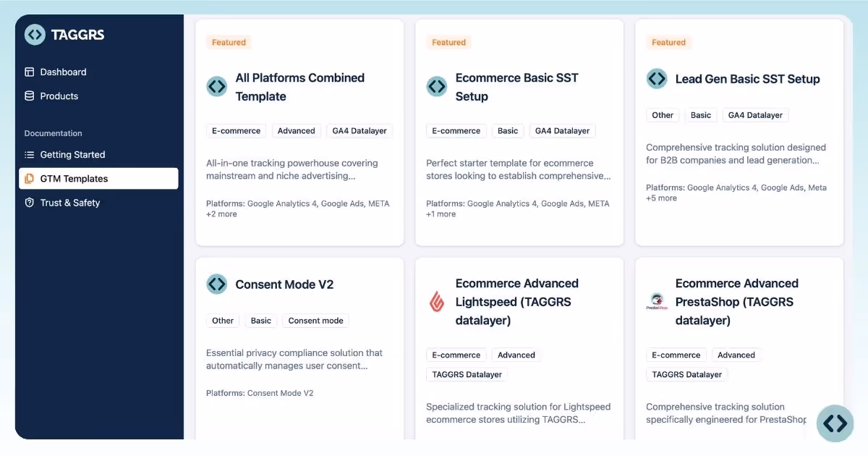Click the Dashboard icon in sidebar
This screenshot has width=868, height=456.
pos(30,72)
